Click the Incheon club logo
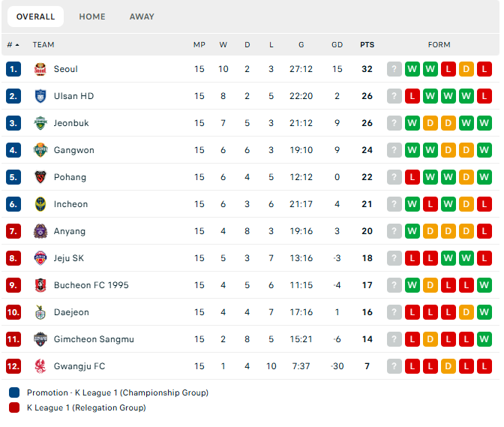Screen dimensions: 504x427 (40, 204)
